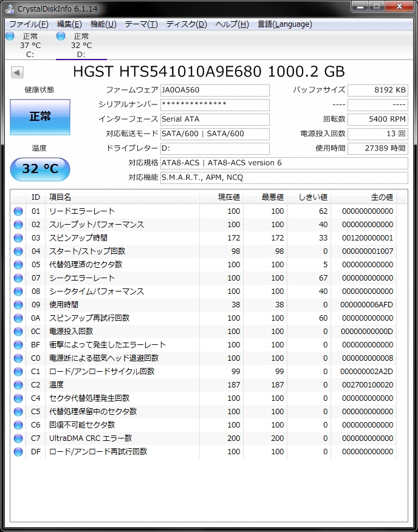Click the previous disk arrow button
Viewport: 418px width, 532px height.
[x=17, y=73]
